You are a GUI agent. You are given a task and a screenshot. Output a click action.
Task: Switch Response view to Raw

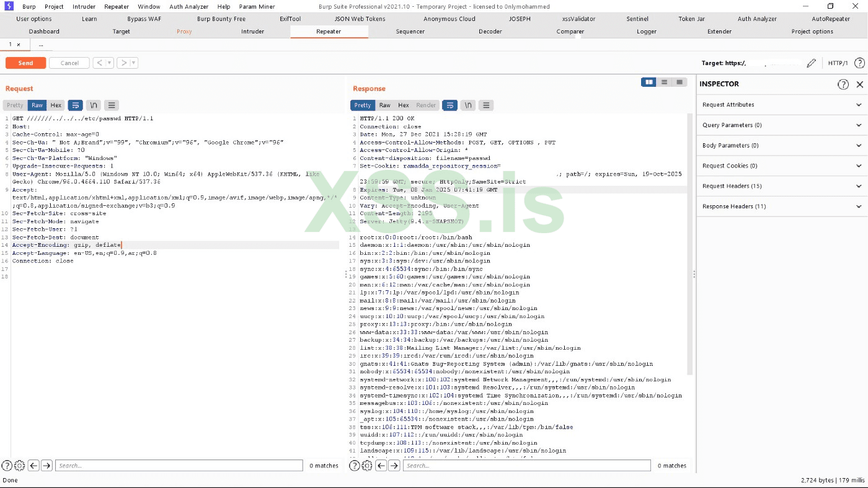385,105
